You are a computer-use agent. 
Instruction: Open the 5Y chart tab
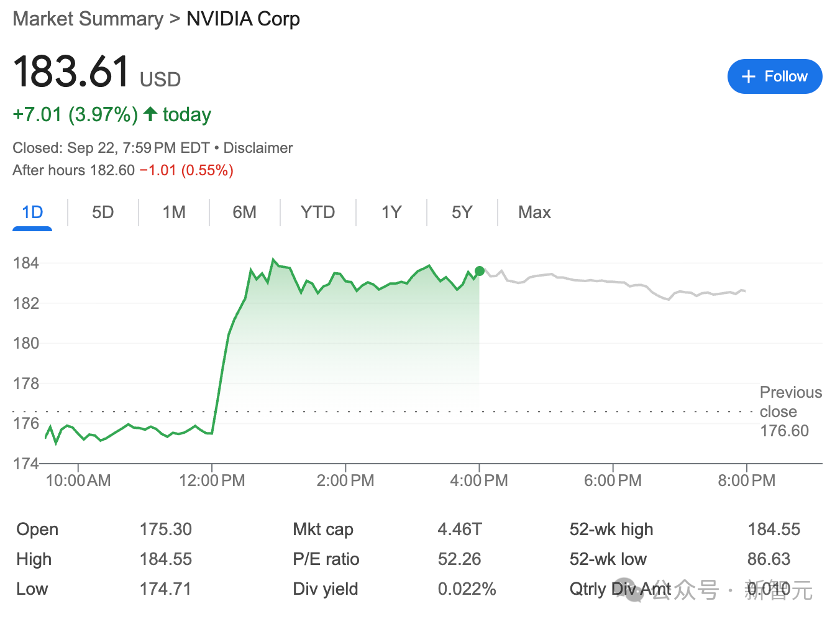point(462,213)
